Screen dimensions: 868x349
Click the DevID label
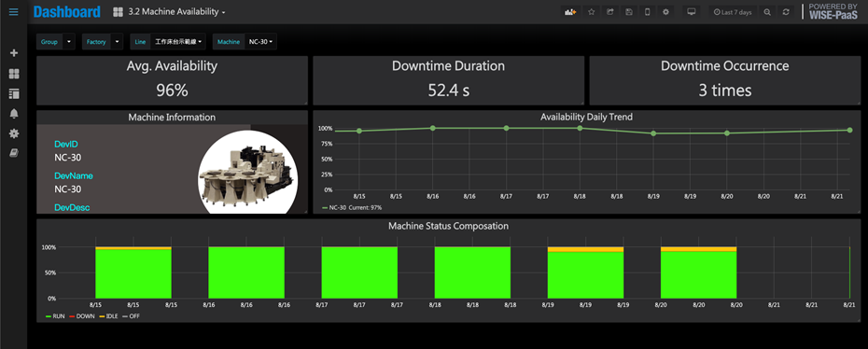point(66,145)
